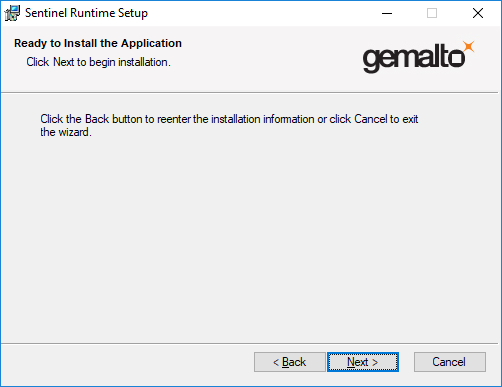The image size is (502, 387).
Task: Click the blank footer area left of Back button
Action: tap(127, 363)
